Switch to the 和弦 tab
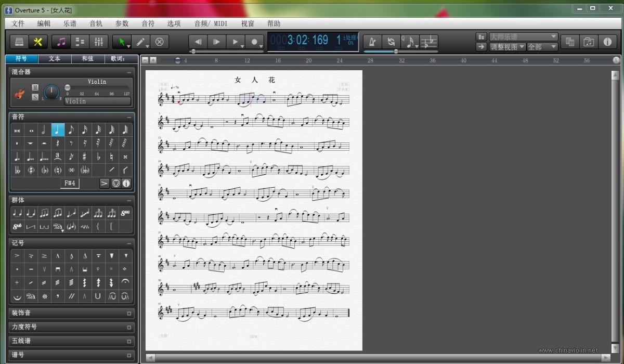Viewport: 624px width, 364px height. pos(87,59)
